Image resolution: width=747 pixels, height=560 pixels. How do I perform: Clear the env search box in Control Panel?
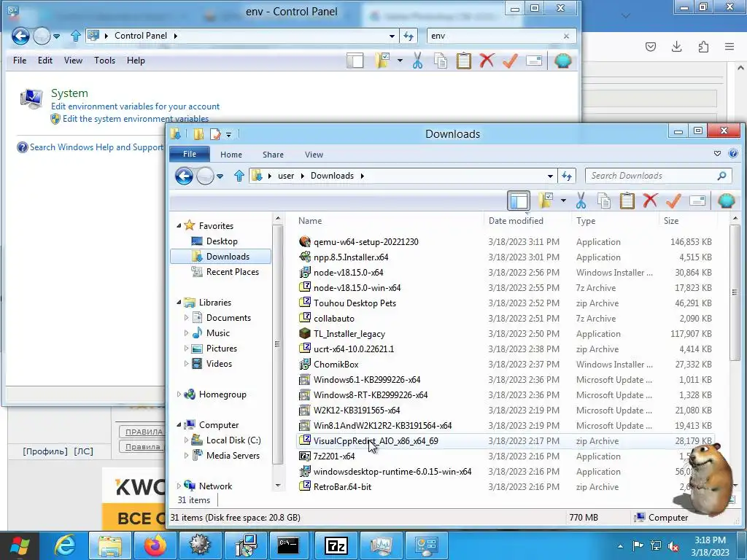[x=566, y=36]
